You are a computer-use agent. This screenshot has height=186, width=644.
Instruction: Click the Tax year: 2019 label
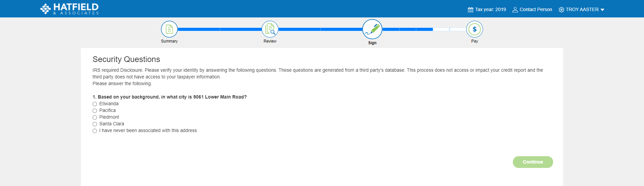click(x=490, y=9)
